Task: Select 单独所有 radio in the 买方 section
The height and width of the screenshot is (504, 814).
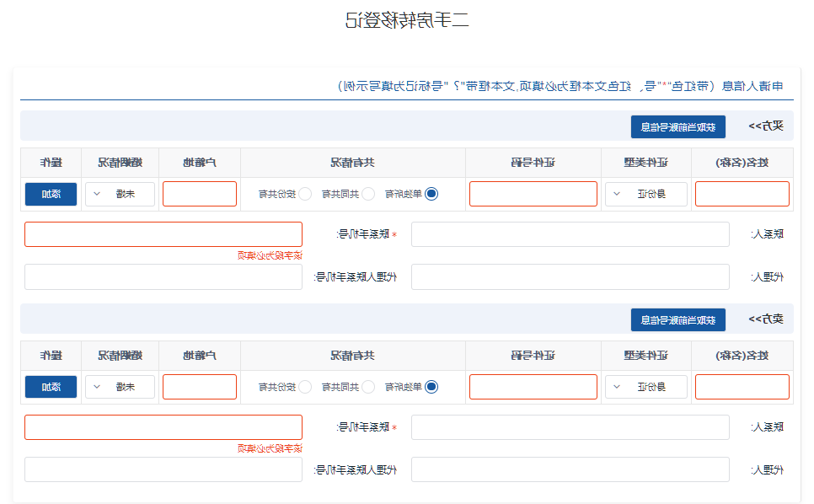Action: click(x=431, y=194)
